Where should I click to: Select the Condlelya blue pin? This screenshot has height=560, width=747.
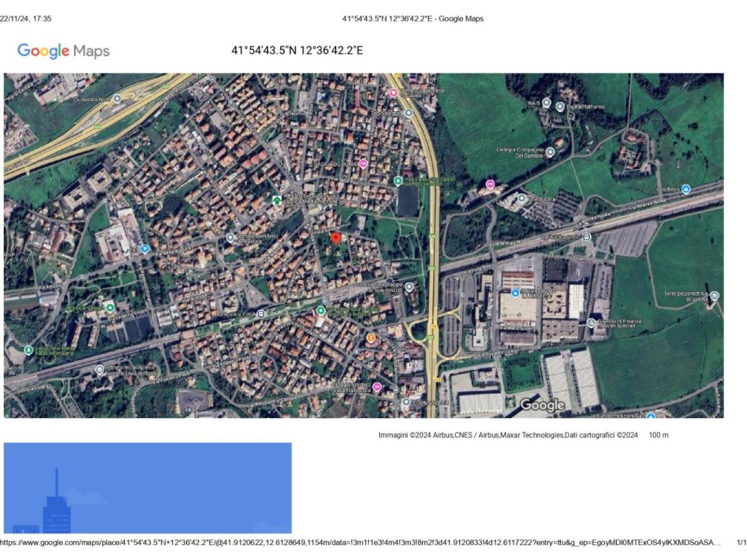(686, 189)
